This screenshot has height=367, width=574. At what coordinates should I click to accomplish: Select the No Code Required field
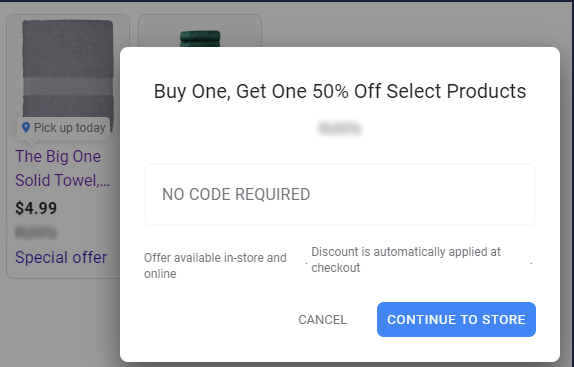[x=340, y=194]
